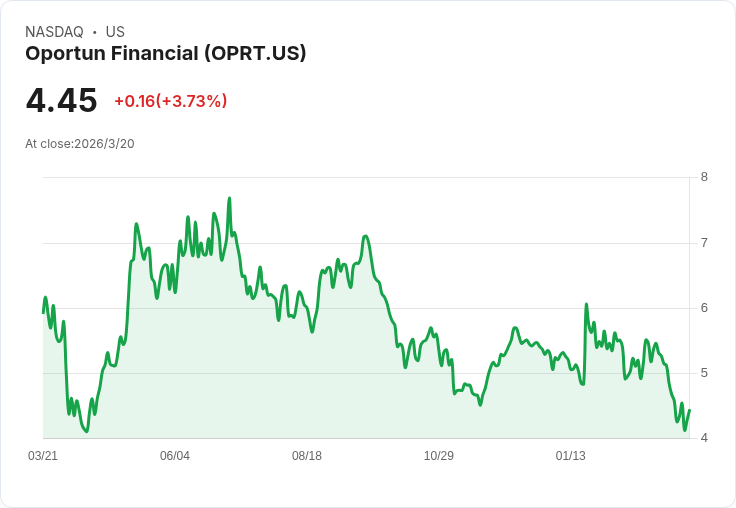Click the US market label
Screen dimensions: 736x508
click(115, 32)
